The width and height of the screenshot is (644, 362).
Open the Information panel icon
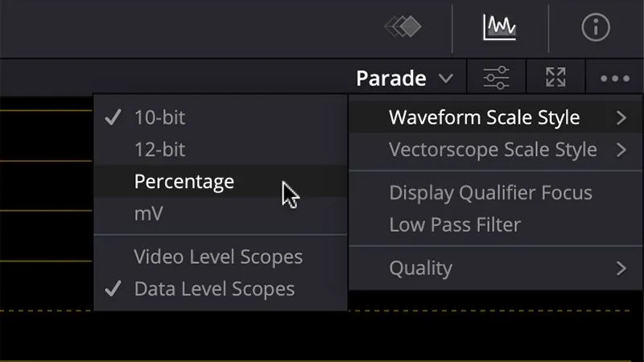[596, 27]
